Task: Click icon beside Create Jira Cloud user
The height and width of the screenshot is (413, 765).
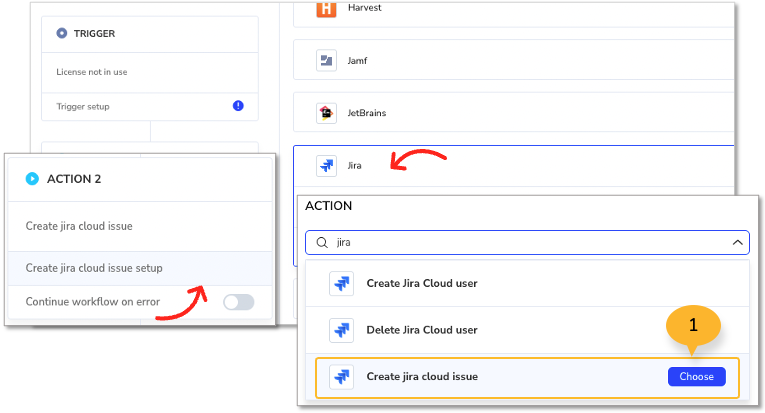Action: (x=342, y=283)
